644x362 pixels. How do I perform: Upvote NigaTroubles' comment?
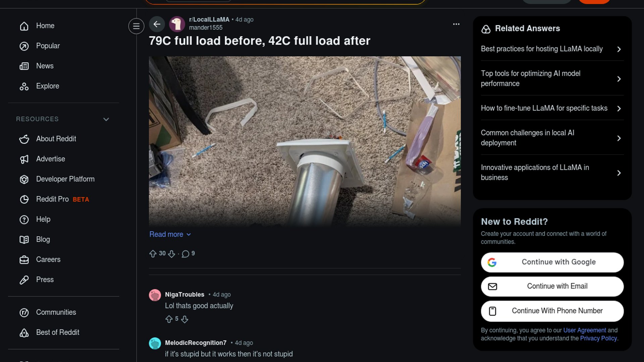pyautogui.click(x=169, y=319)
